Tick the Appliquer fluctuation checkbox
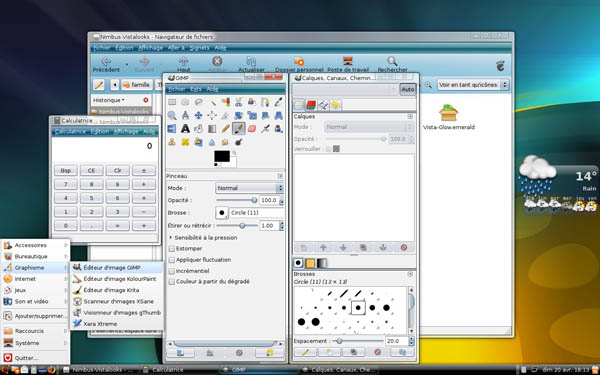Screen dimensions: 600x375 (x=172, y=260)
